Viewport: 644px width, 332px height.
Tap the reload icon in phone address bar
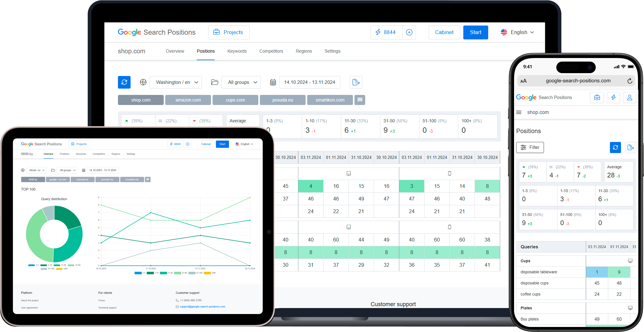(x=629, y=81)
